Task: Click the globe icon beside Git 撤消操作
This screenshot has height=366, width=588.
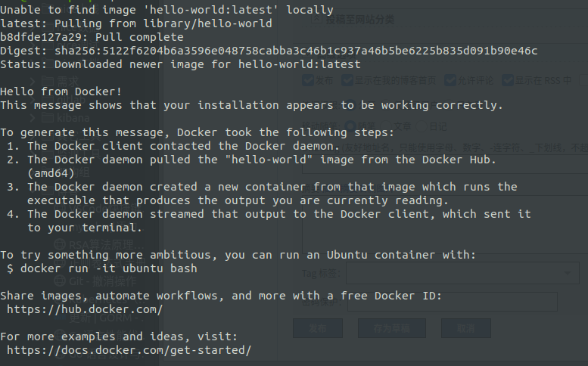Action: click(x=61, y=281)
